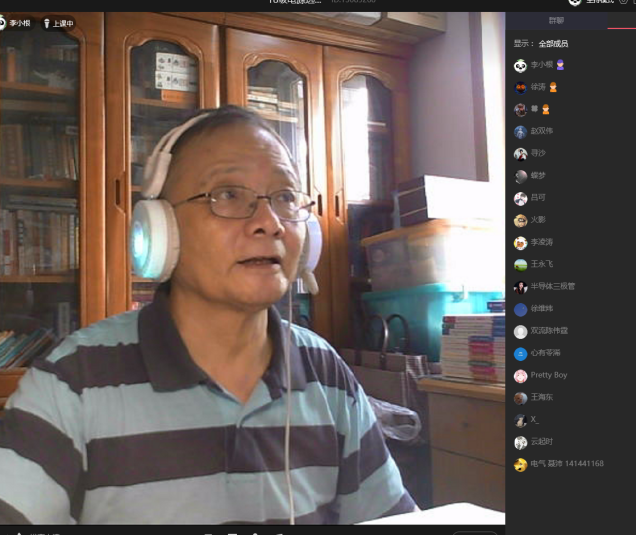Select member 云起时 in the list
Viewport: 636px width, 535px height.
pos(541,442)
